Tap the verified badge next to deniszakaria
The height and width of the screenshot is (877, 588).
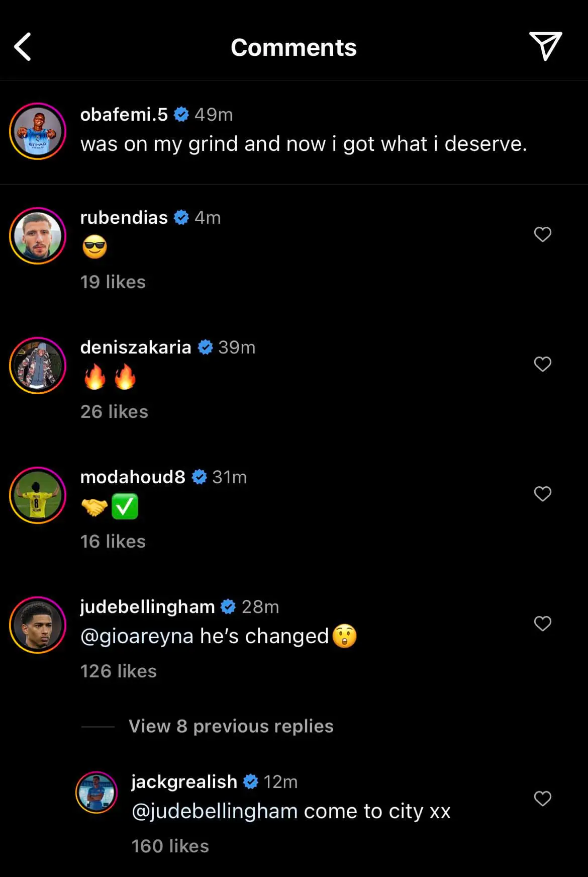(x=205, y=347)
